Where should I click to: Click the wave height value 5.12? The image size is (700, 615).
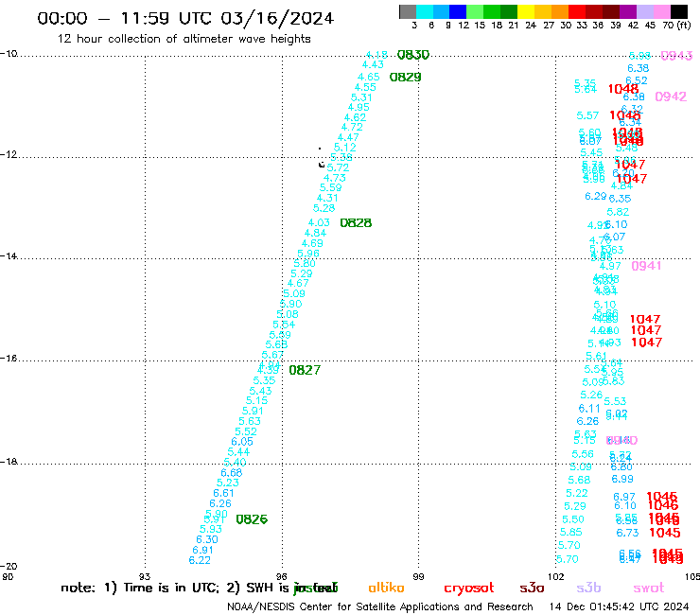345,148
